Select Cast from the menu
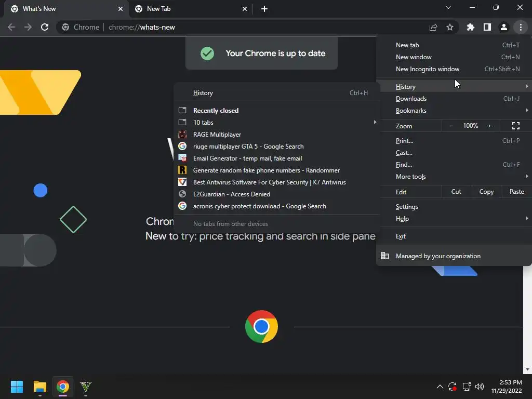Viewport: 532px width, 399px height. pos(454,153)
